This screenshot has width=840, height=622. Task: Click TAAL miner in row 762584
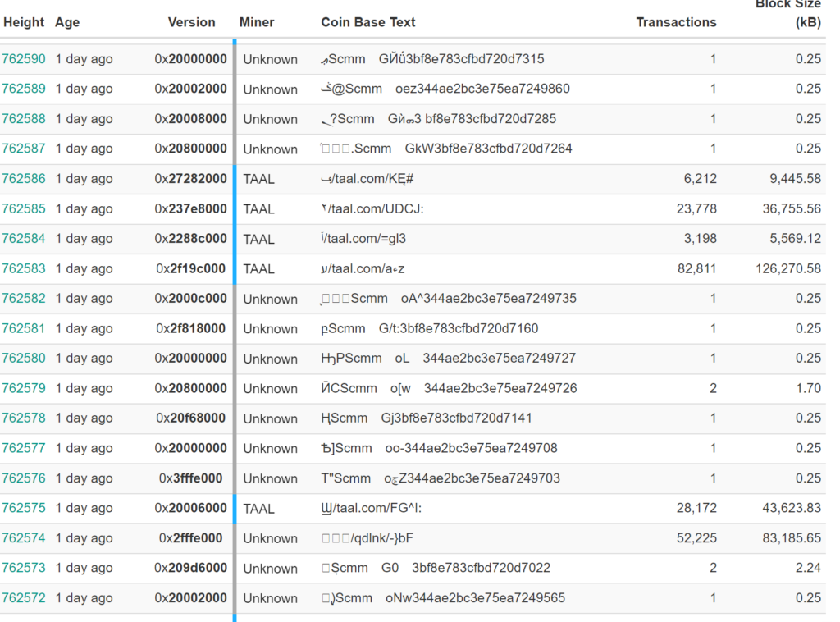coord(258,239)
